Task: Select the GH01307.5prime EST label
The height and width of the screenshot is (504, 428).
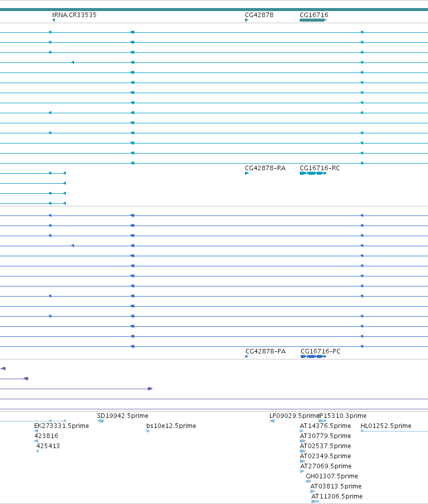Action: point(331,476)
